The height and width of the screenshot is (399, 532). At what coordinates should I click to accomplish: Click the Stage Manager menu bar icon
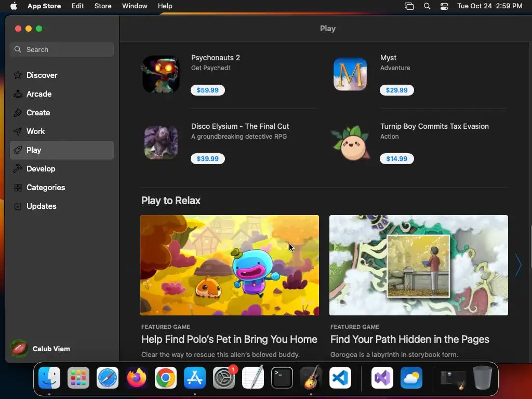click(x=409, y=6)
